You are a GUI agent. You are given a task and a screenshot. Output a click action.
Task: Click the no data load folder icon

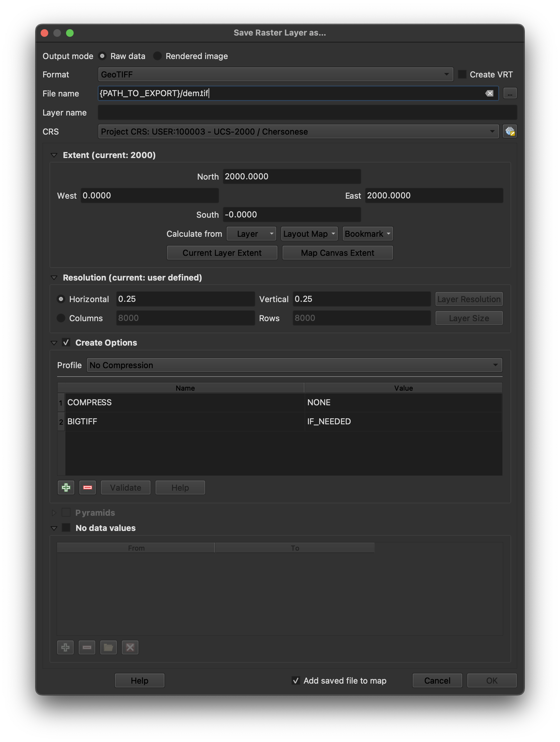pos(108,647)
